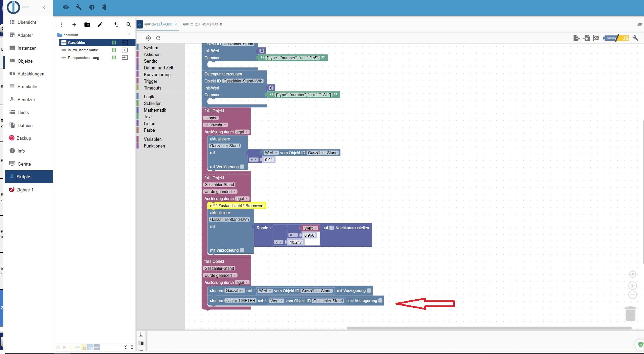Go to Instanzen in the sidebar
Screen dimensions: 644x354
(x=27, y=48)
